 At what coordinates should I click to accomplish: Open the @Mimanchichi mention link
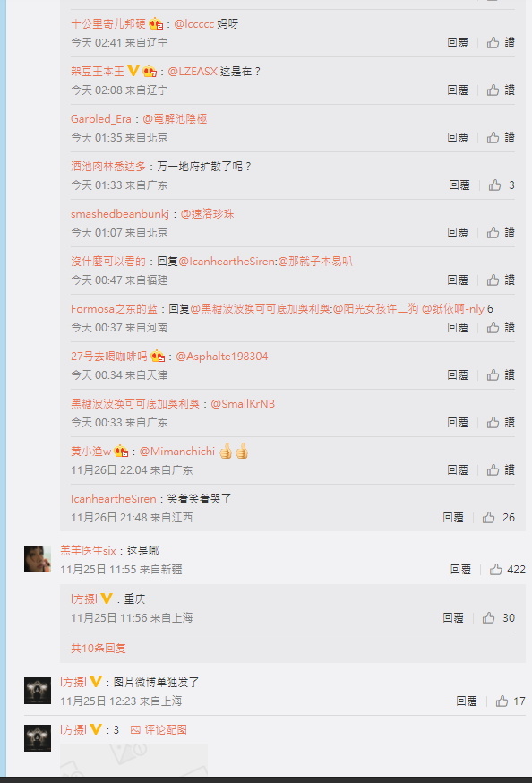pyautogui.click(x=177, y=452)
